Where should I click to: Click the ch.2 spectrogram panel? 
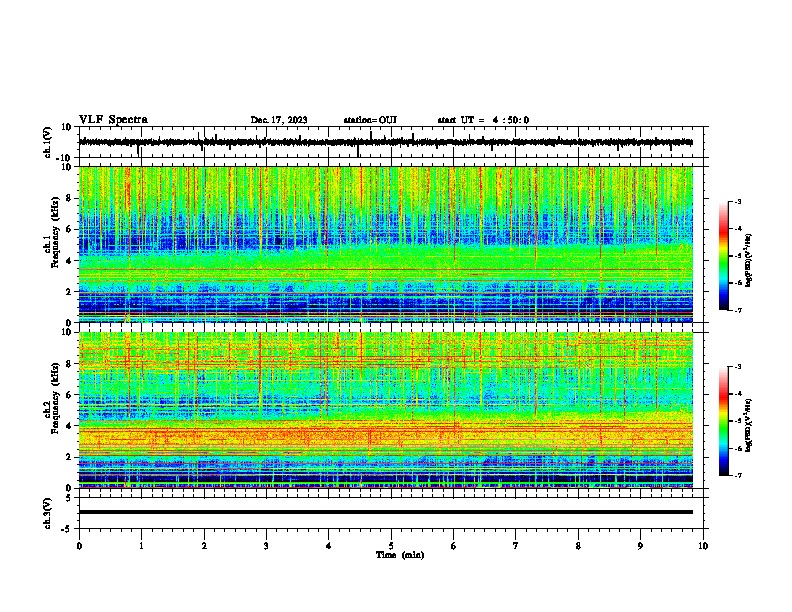click(386, 410)
